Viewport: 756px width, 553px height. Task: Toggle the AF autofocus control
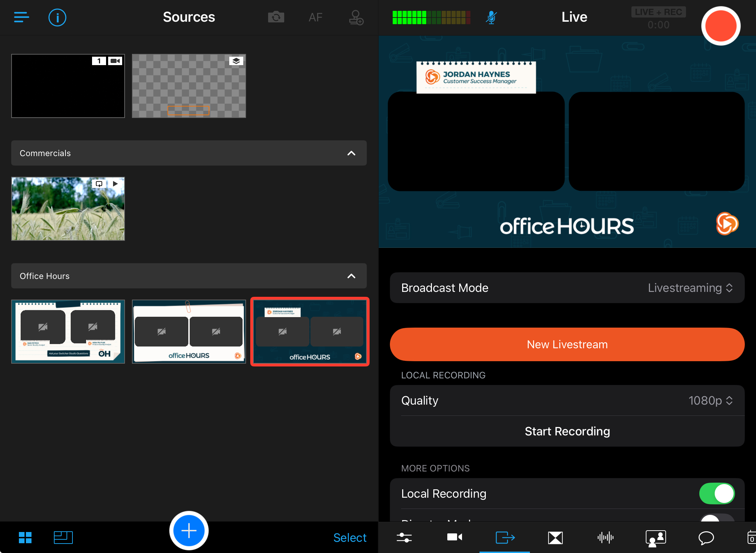click(315, 17)
